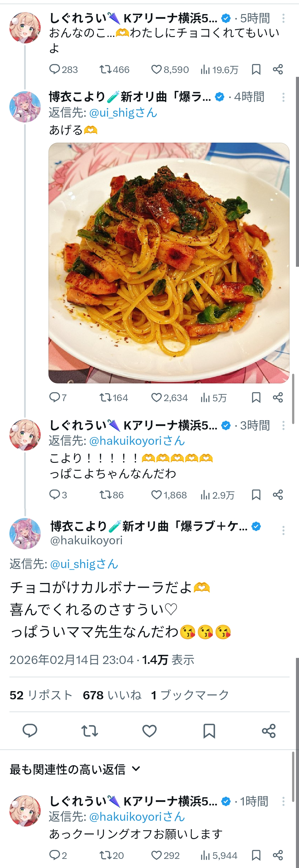
Task: Repost the tweet with 466 reposts
Action: (105, 69)
